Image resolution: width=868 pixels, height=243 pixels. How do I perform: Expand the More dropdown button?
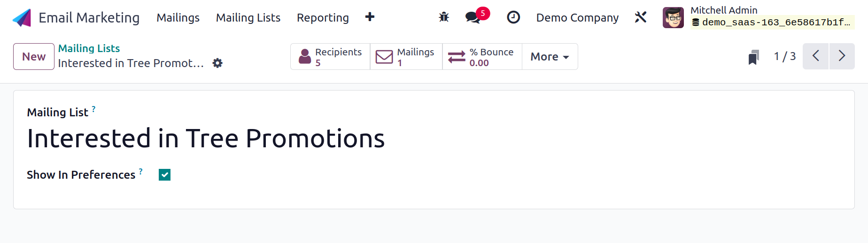click(550, 57)
